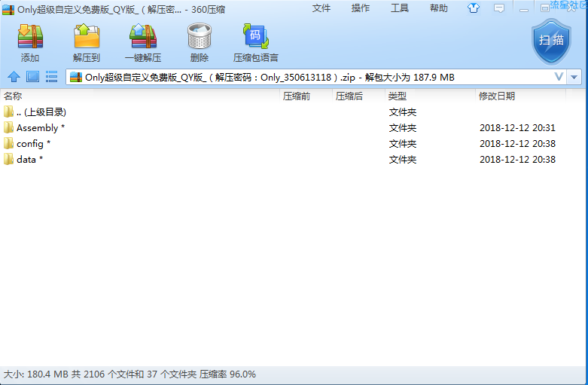
Task: Click the 删除 (Delete) trash icon
Action: [x=200, y=36]
